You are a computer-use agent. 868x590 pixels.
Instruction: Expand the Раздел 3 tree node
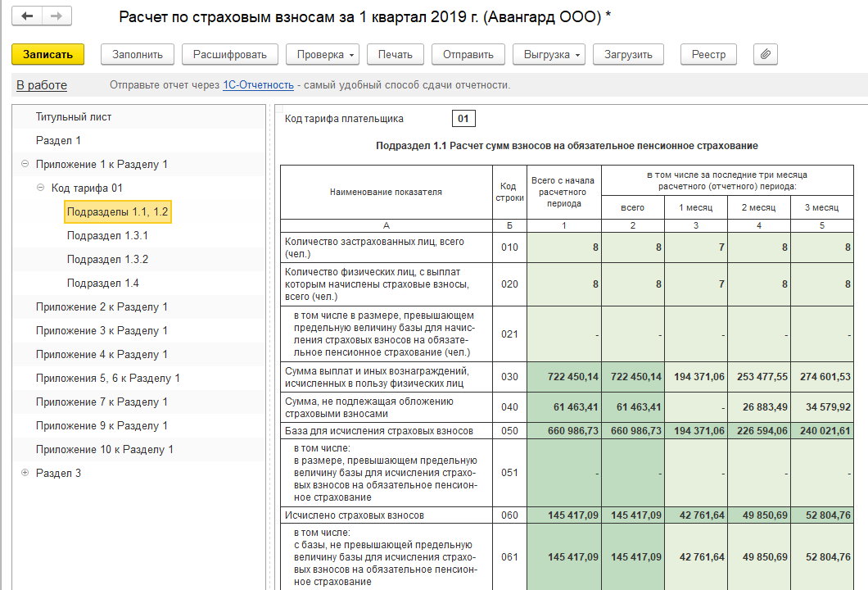click(x=25, y=474)
